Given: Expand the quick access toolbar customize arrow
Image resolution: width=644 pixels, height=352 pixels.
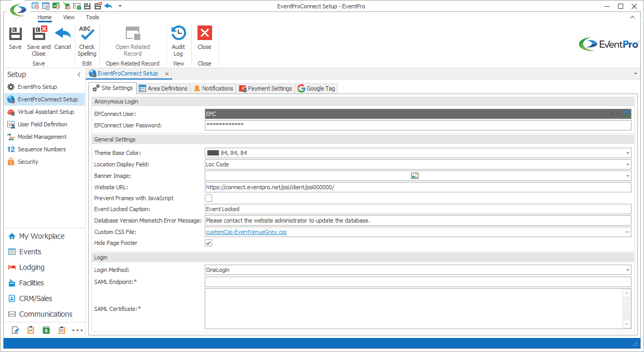Looking at the screenshot, I should 120,6.
